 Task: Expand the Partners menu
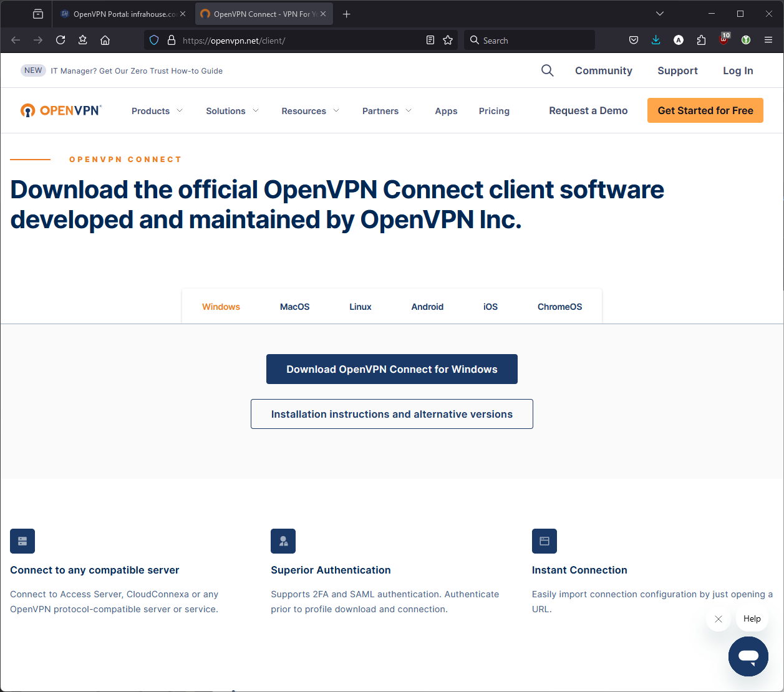coord(387,111)
